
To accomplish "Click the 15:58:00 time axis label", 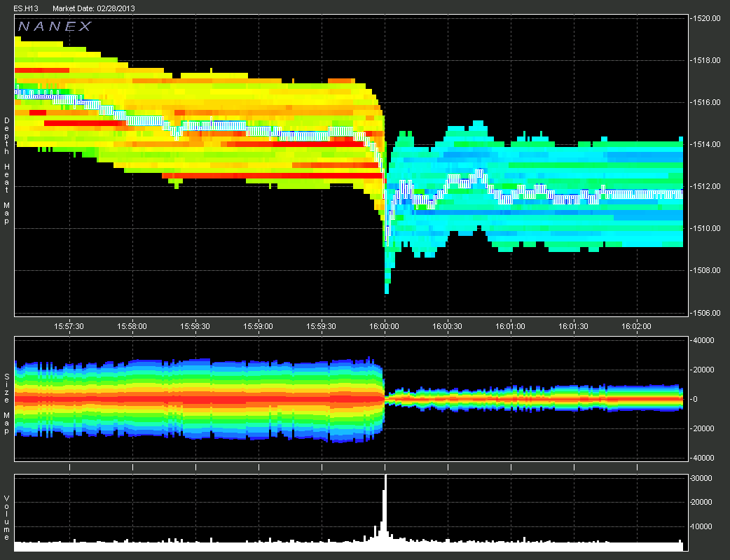I will coord(132,326).
